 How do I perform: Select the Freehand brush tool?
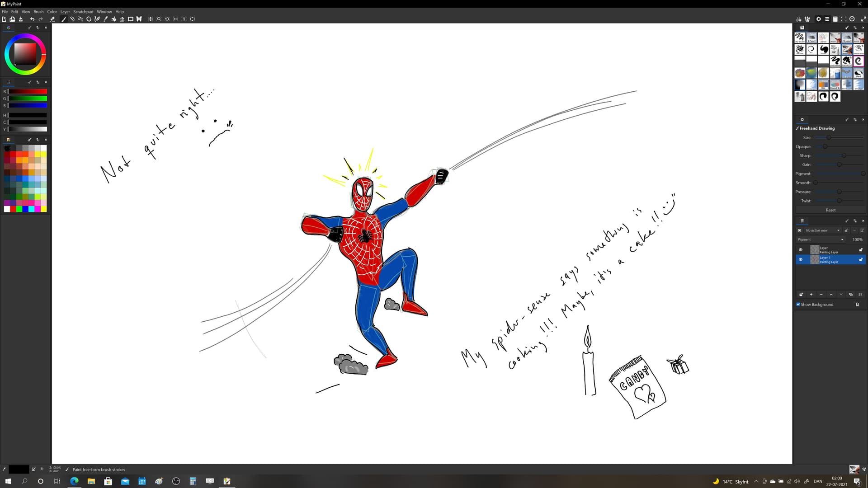64,19
